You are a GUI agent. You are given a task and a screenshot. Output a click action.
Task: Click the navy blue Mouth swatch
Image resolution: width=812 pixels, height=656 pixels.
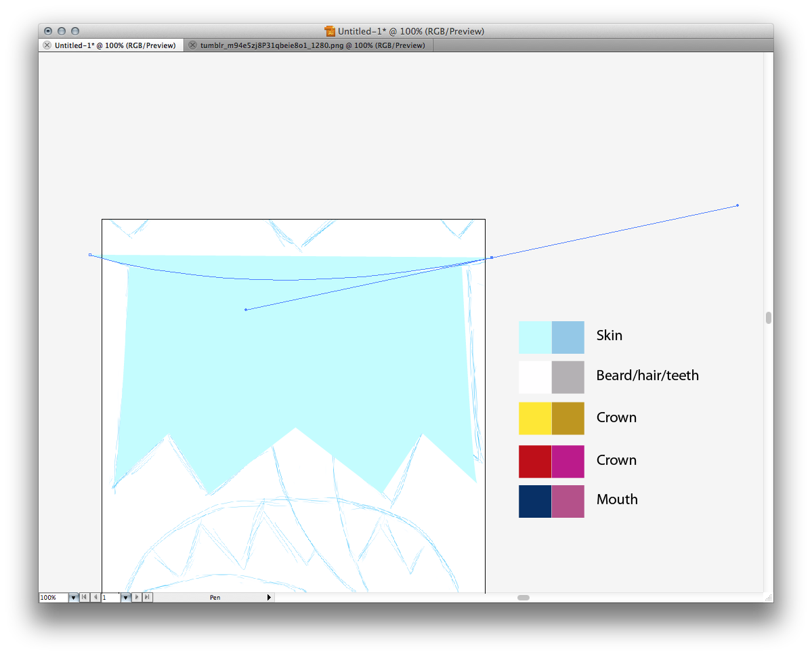coord(535,501)
